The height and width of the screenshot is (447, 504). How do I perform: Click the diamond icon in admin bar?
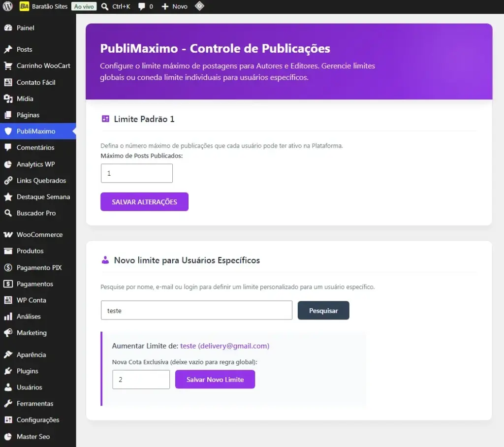199,6
